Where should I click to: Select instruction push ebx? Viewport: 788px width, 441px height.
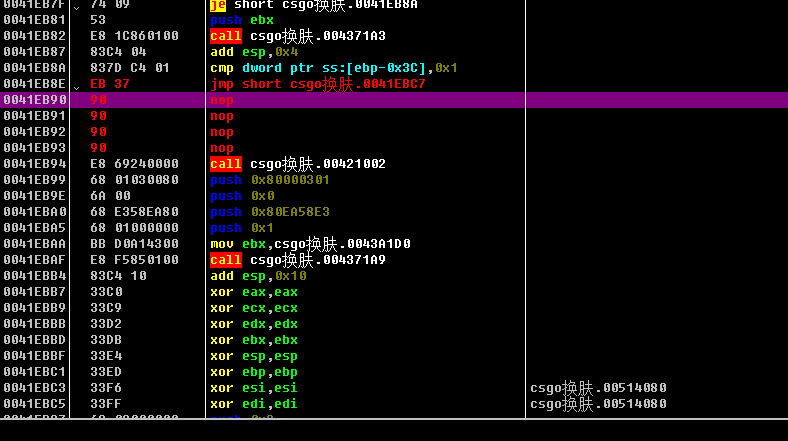coord(242,20)
